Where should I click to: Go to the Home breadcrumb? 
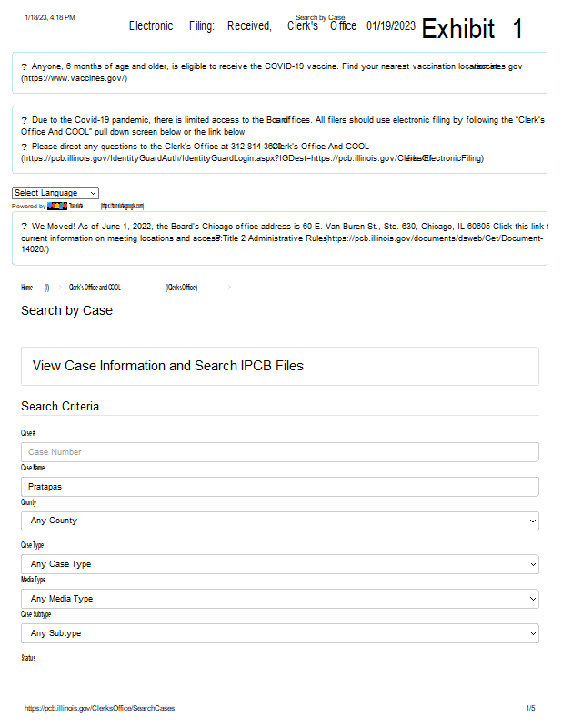27,288
